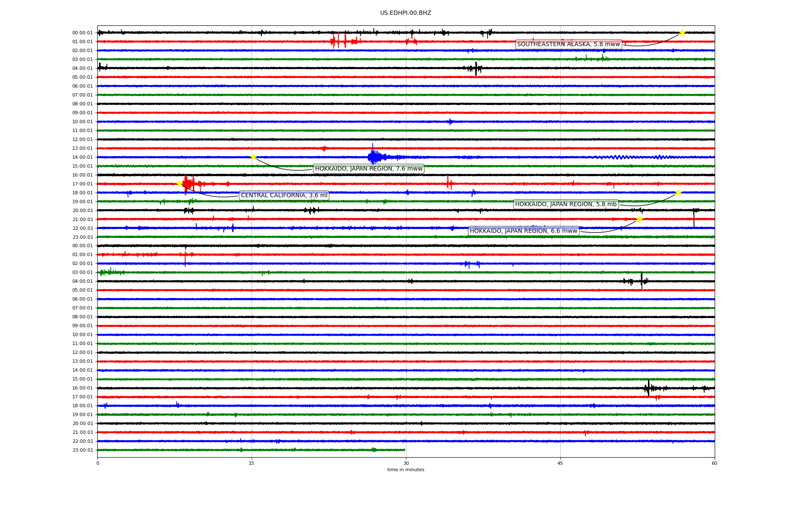Image resolution: width=812 pixels, height=508 pixels.
Task: Click the 15 tick on the time axis
Action: tap(252, 463)
